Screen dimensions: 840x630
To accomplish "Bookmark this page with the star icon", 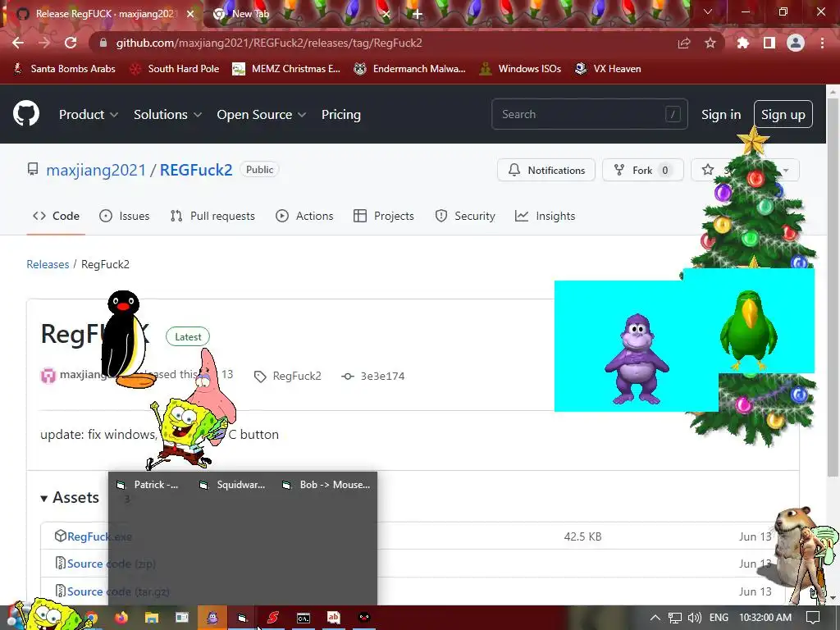I will tap(710, 43).
